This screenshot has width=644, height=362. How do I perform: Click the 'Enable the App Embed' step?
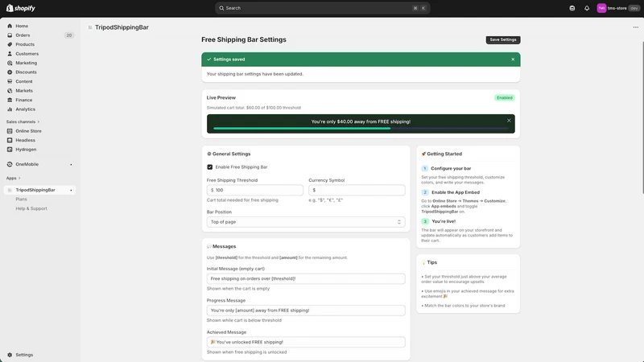[456, 192]
